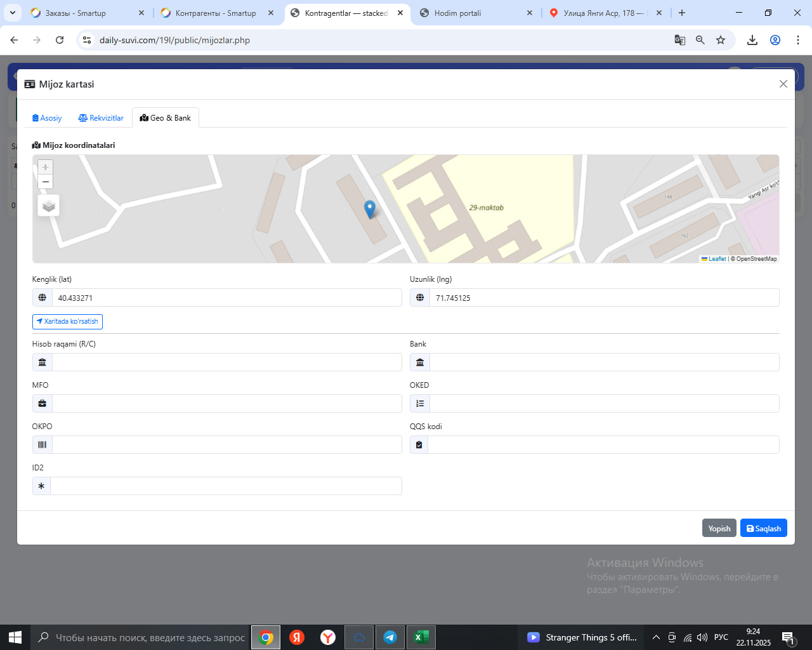Reload the current browser page
This screenshot has width=812, height=650.
[x=60, y=40]
